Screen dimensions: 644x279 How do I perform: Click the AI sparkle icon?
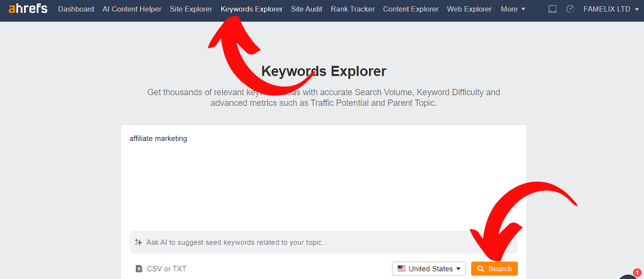coord(138,242)
